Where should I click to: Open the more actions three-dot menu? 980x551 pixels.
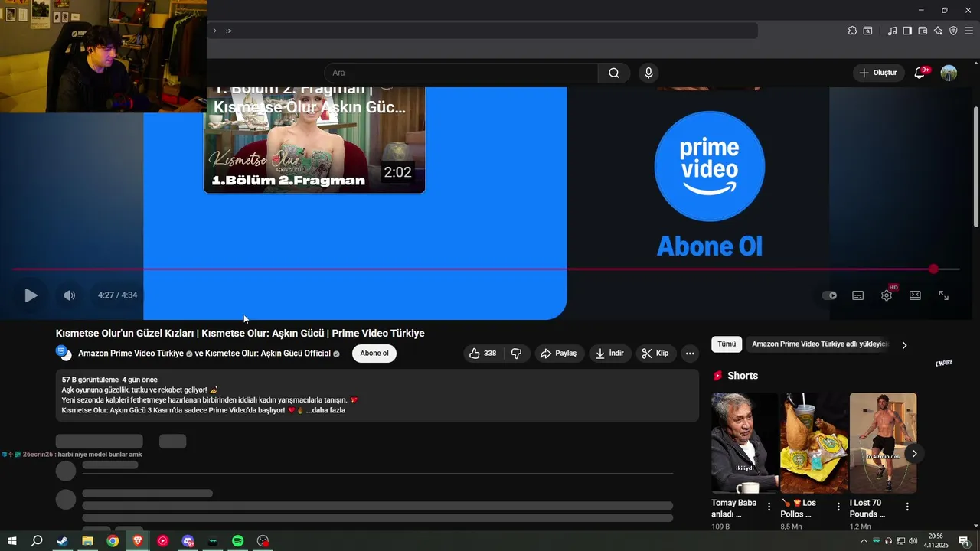point(690,354)
